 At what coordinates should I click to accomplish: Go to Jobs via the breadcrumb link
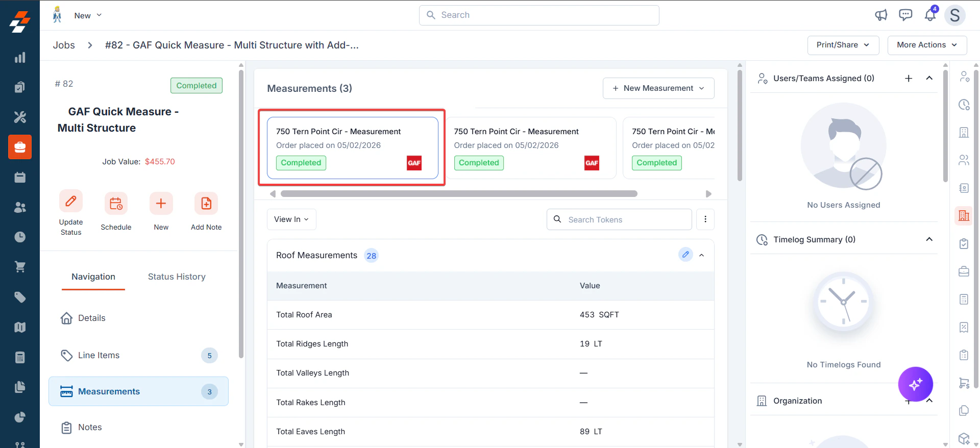[64, 45]
